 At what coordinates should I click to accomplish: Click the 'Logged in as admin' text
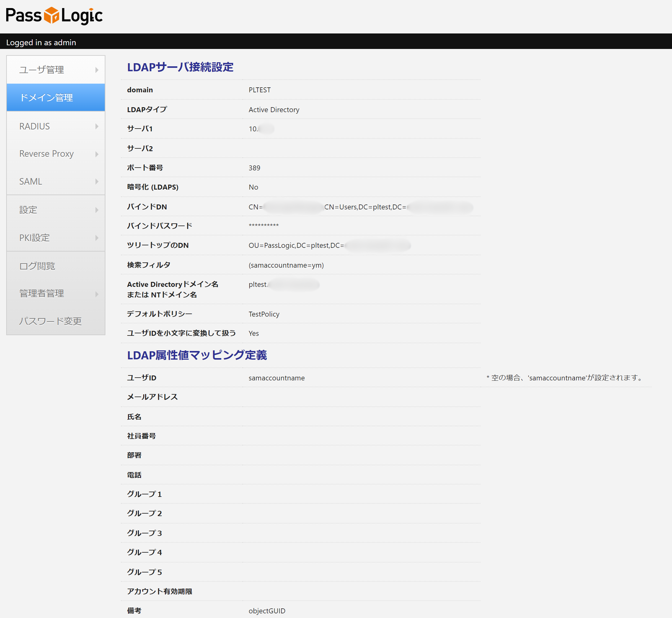coord(41,42)
